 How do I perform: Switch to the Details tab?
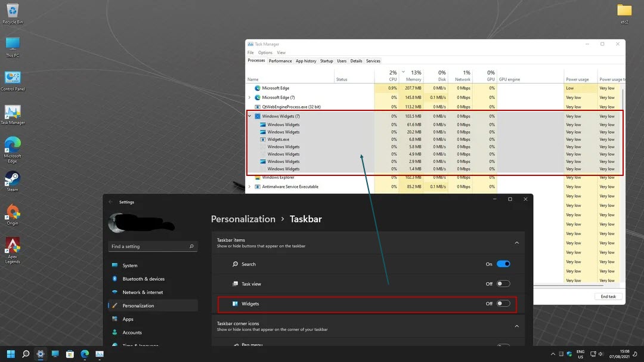[356, 61]
